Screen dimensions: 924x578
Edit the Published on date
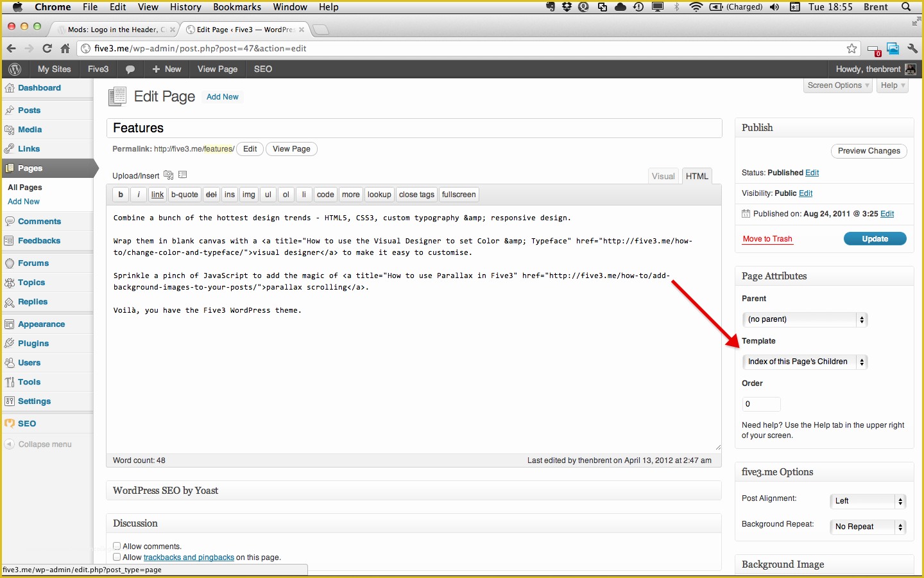pos(887,214)
